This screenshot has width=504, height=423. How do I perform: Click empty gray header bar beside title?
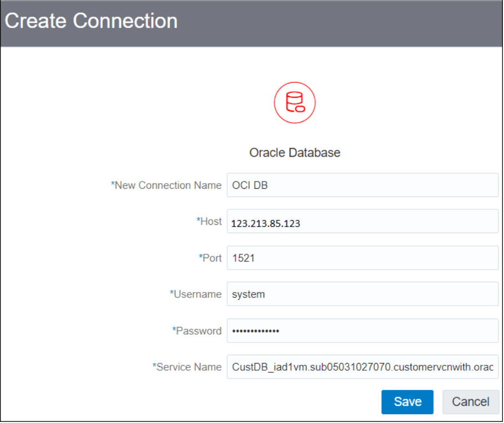click(x=337, y=23)
